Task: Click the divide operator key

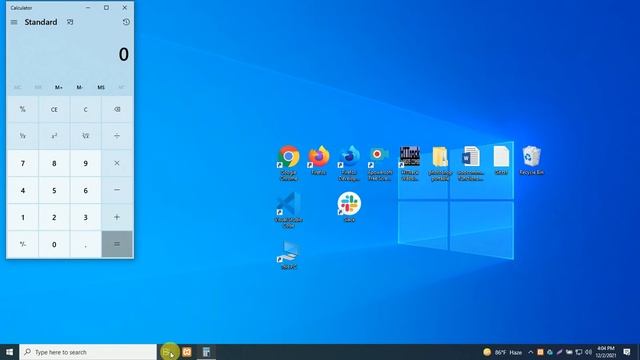Action: [x=117, y=136]
